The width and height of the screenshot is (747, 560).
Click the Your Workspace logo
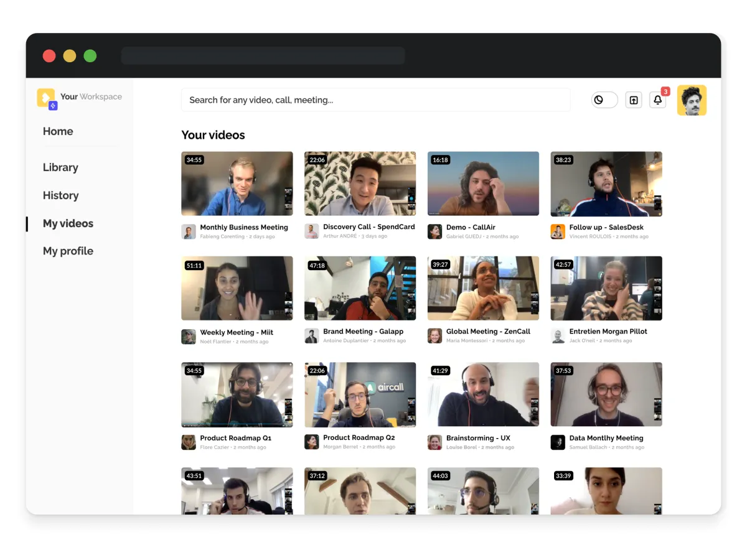[x=47, y=98]
